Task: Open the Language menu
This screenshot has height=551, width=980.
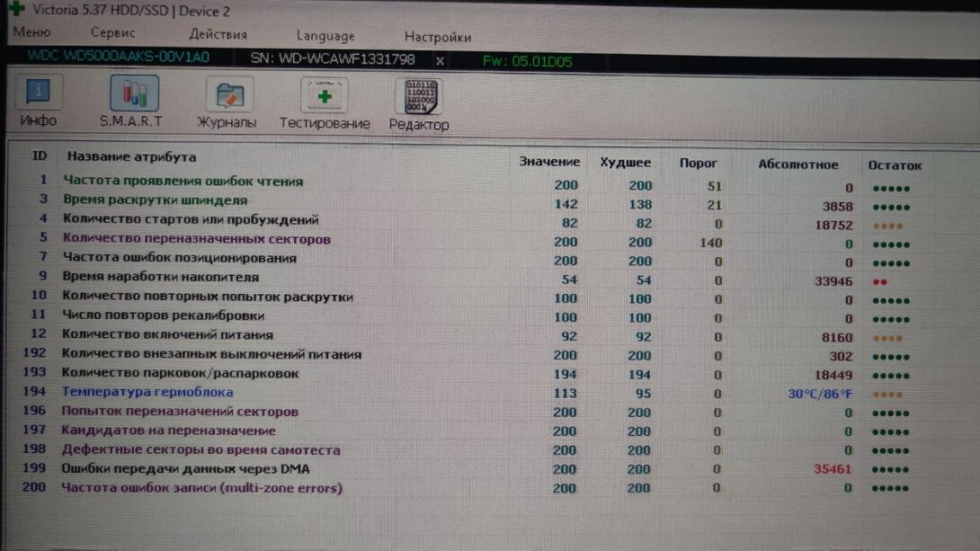Action: pyautogui.click(x=325, y=36)
